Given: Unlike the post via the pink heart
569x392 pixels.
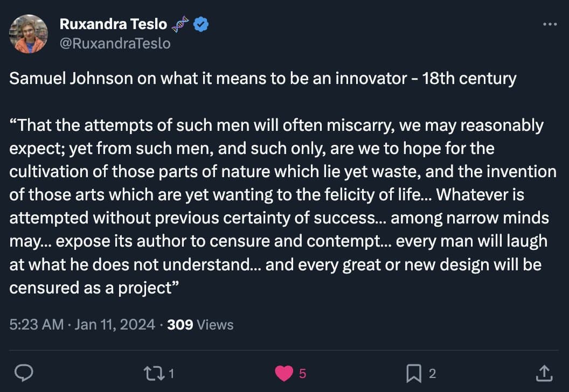Looking at the screenshot, I should pos(283,373).
